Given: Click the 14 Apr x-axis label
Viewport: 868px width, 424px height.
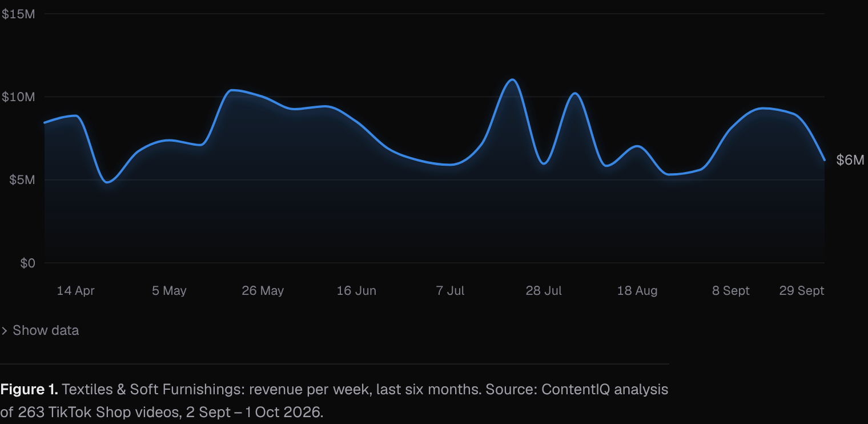Looking at the screenshot, I should (75, 291).
